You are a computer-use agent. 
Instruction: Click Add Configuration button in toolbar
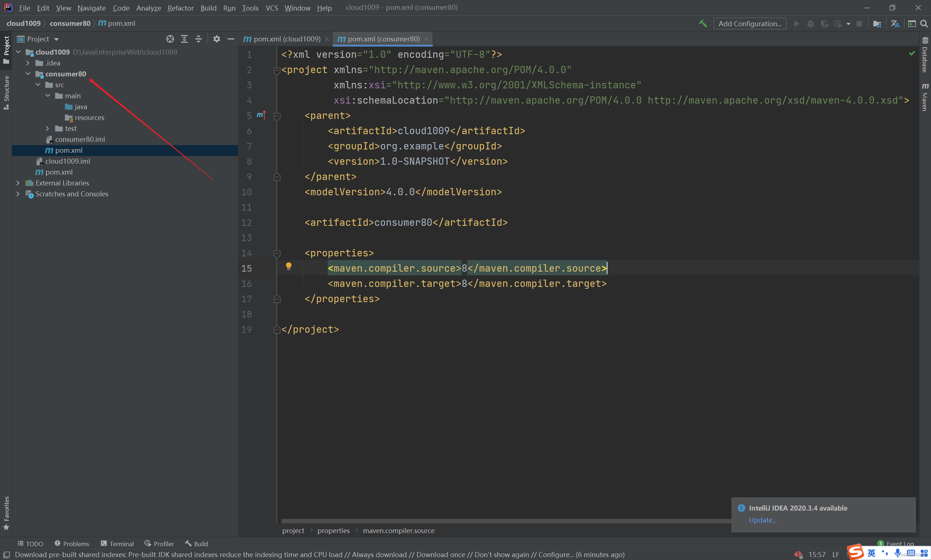point(750,23)
